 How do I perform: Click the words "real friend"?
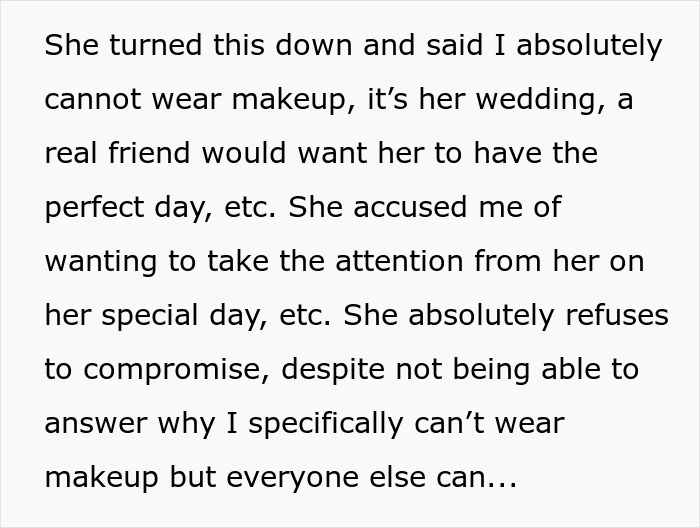(118, 153)
